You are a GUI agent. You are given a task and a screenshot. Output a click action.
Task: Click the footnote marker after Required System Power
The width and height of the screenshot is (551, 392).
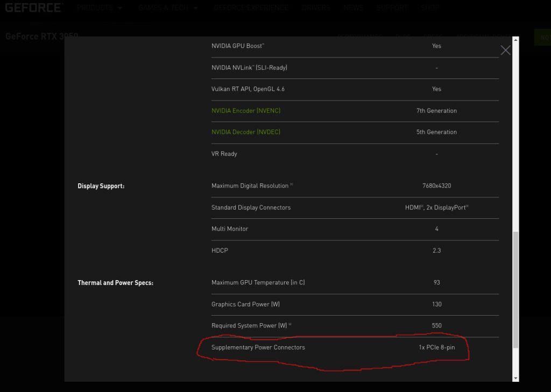(290, 325)
